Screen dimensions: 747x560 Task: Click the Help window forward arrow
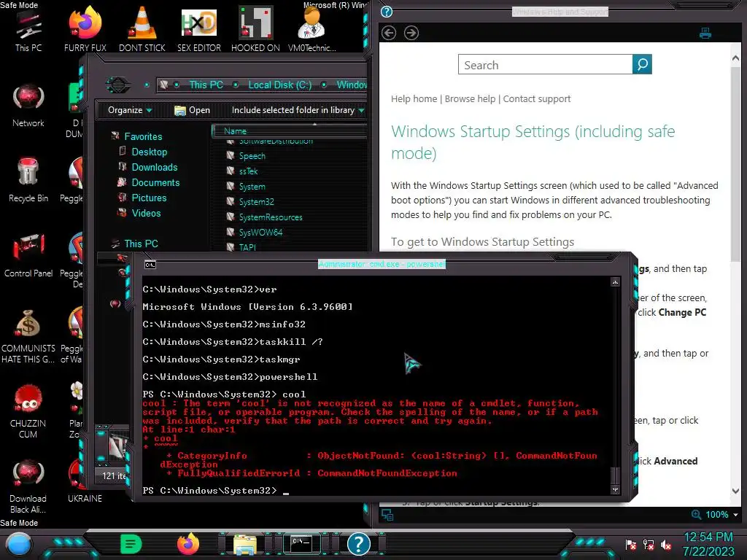pos(411,33)
